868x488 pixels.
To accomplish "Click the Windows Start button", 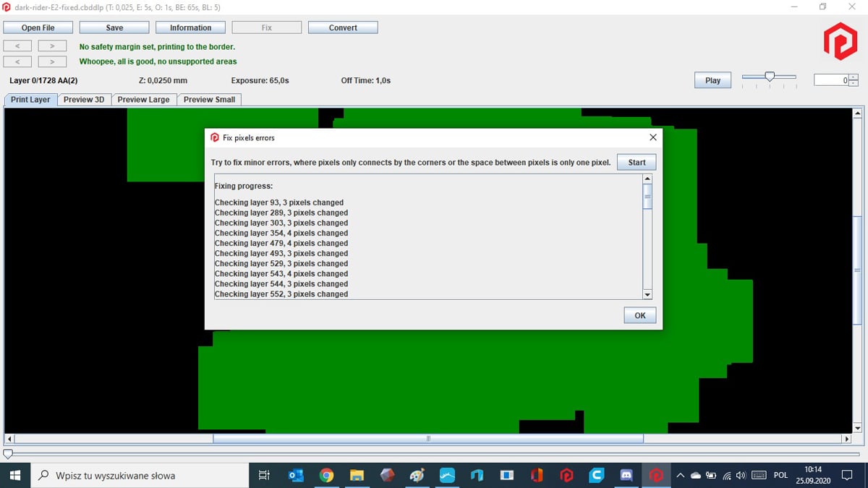I will click(14, 475).
